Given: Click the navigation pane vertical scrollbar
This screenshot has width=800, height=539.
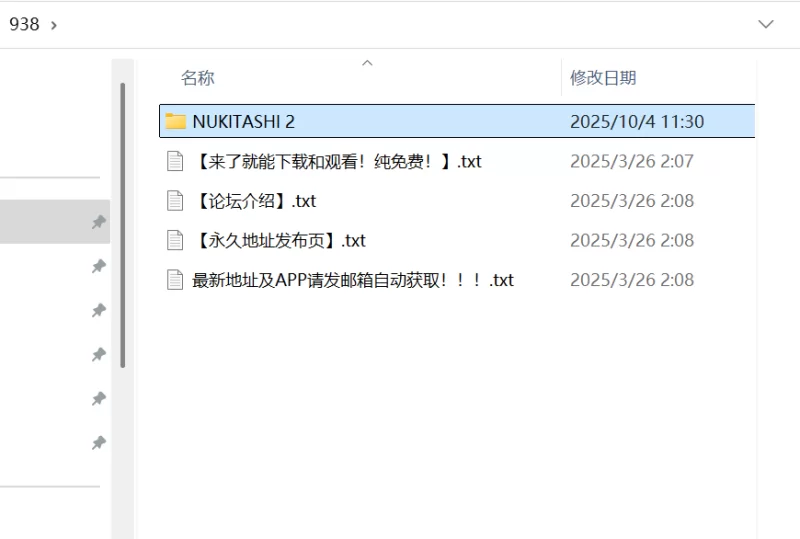Looking at the screenshot, I should 122,225.
